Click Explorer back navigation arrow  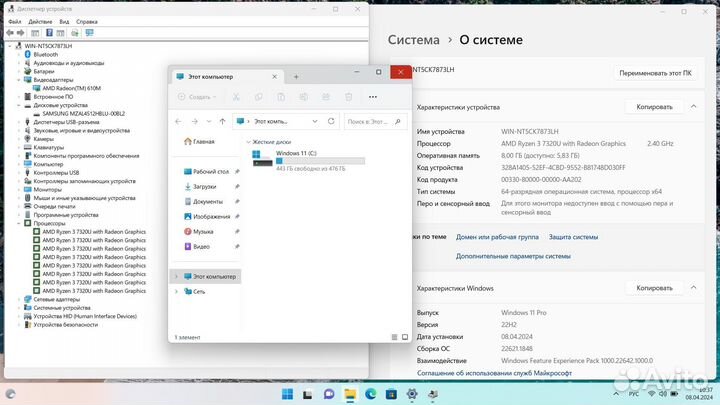[x=179, y=121]
